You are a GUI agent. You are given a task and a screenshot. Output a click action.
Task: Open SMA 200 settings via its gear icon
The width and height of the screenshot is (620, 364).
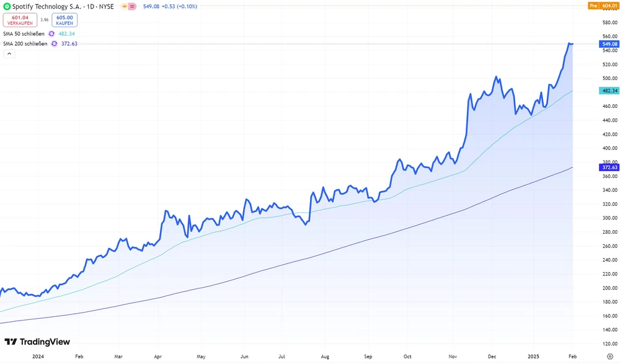point(55,43)
